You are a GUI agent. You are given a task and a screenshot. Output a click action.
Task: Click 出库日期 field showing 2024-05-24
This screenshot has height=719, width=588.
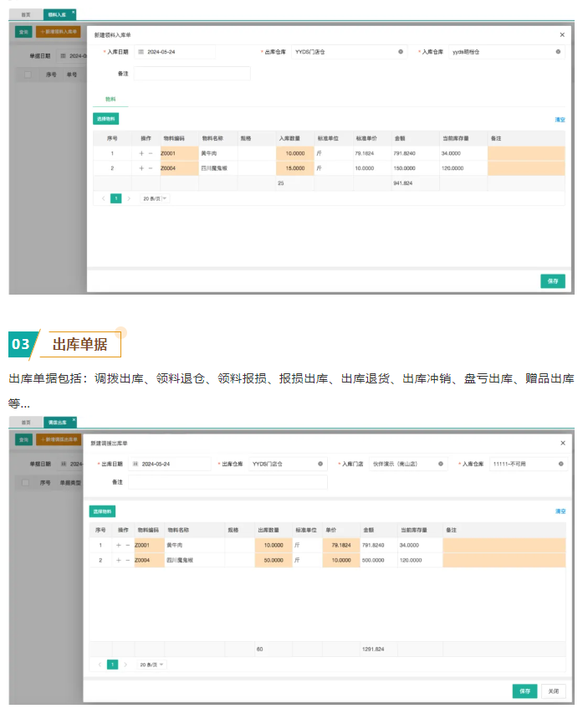point(170,464)
